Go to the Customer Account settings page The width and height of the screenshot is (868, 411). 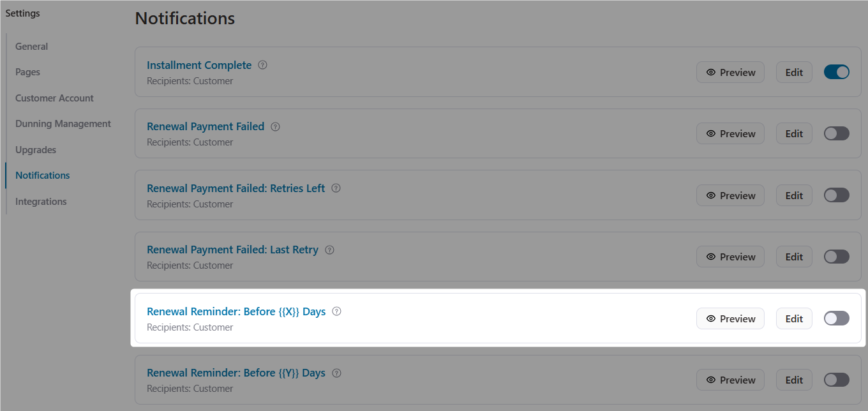click(x=54, y=98)
